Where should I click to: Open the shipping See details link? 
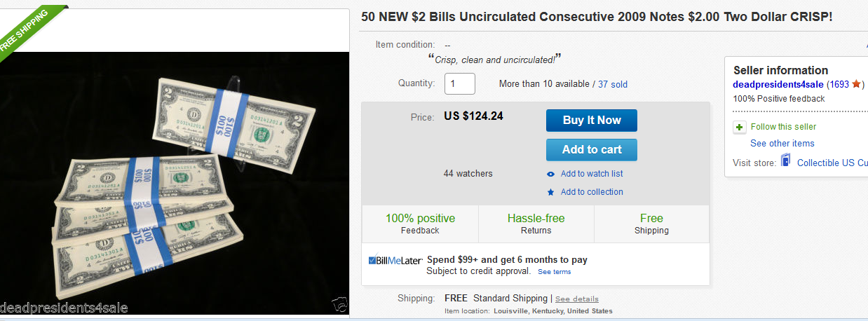click(x=576, y=299)
